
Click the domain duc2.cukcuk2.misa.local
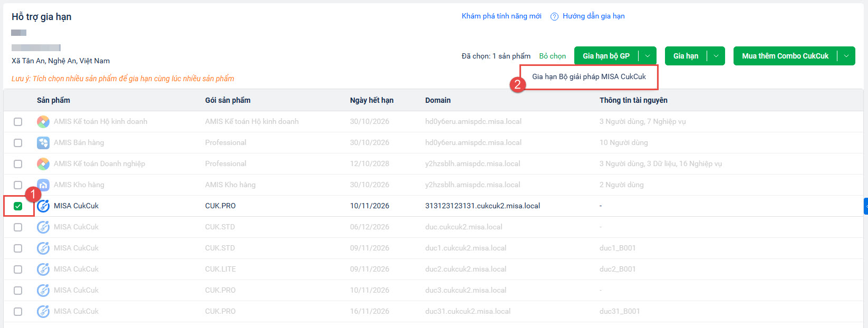pyautogui.click(x=466, y=269)
